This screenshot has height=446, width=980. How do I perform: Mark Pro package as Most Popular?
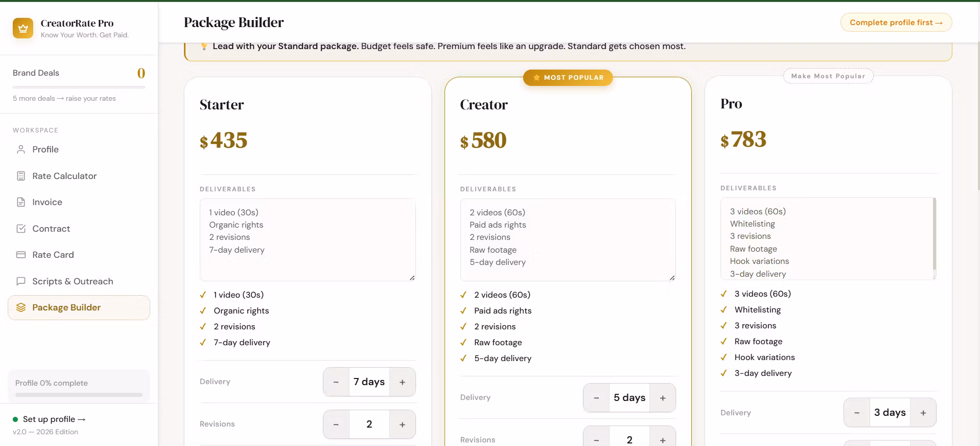pos(828,76)
